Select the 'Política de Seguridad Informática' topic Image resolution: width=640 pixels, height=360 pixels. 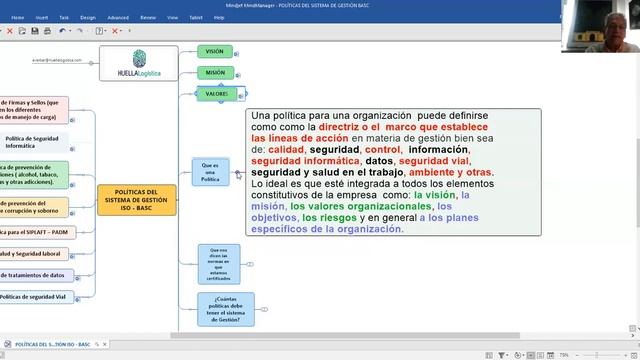[34, 142]
